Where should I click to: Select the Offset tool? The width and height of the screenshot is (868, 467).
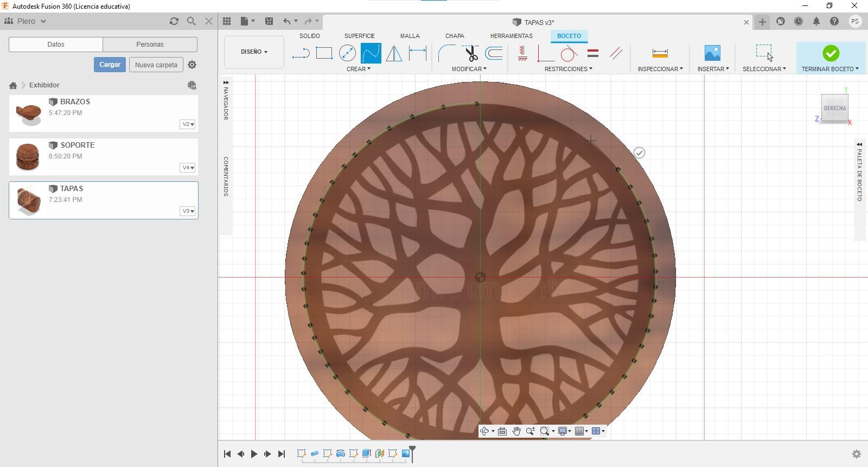(494, 53)
